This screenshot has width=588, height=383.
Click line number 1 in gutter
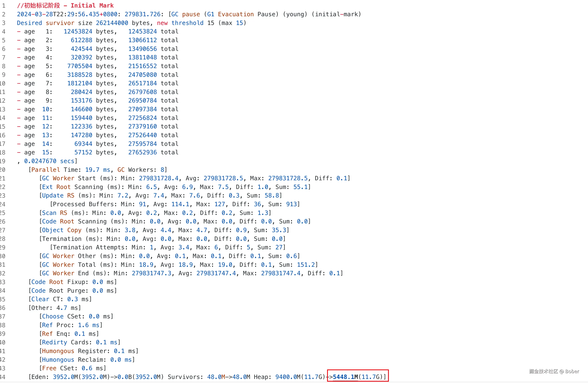[3, 5]
